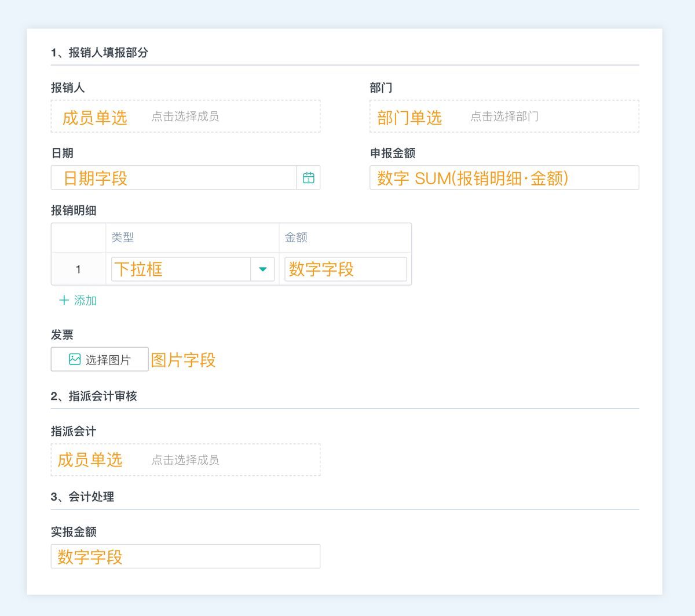Click the 1、报销人填报部分 section heading
The height and width of the screenshot is (616, 695).
click(x=100, y=53)
